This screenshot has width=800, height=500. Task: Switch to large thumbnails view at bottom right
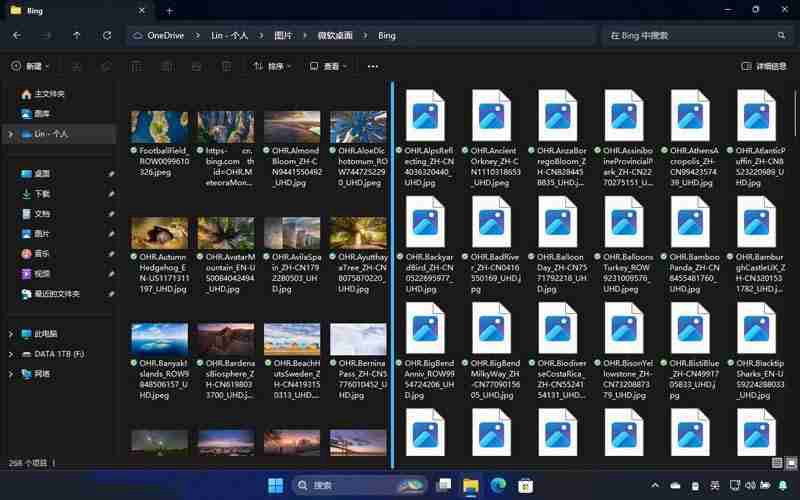790,463
